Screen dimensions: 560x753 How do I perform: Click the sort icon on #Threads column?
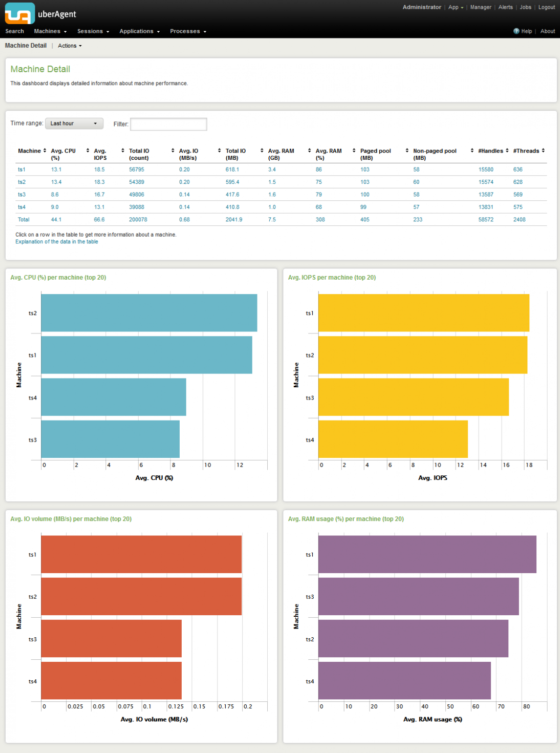point(543,151)
